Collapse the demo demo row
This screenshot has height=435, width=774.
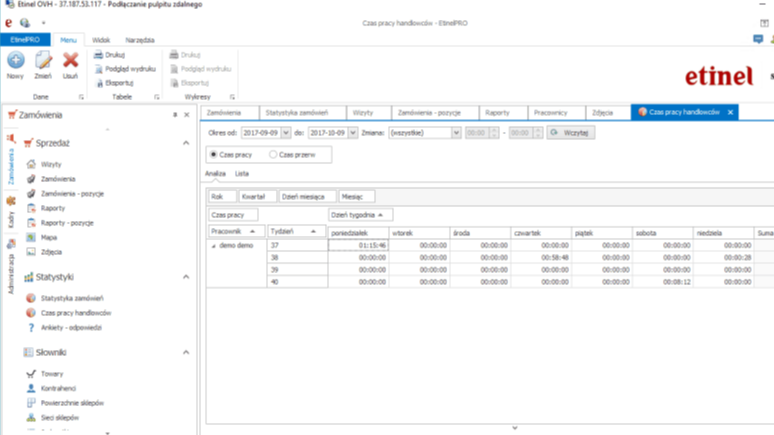click(x=213, y=246)
